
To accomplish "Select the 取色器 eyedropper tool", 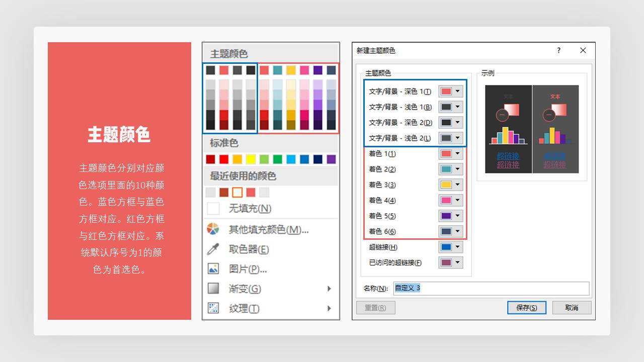I will [x=213, y=249].
